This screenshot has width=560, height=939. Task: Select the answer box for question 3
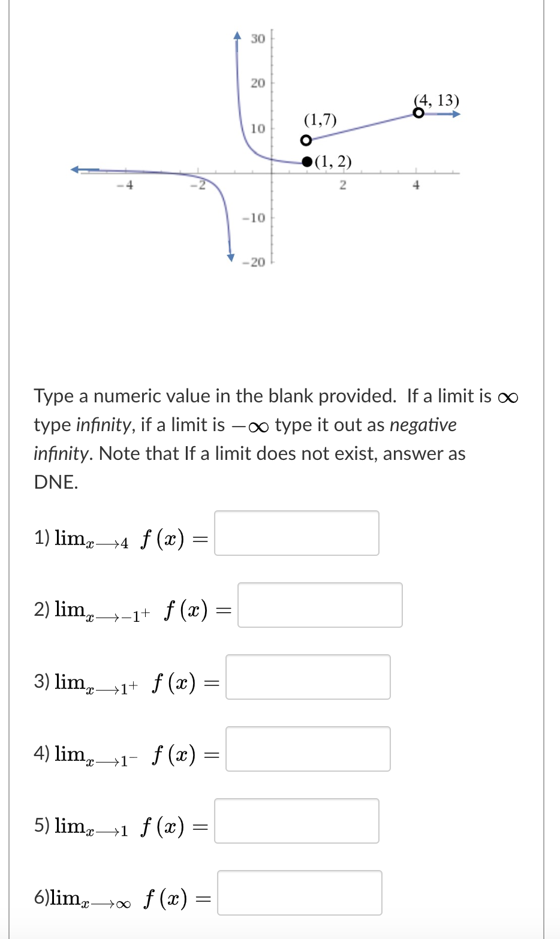point(308,677)
